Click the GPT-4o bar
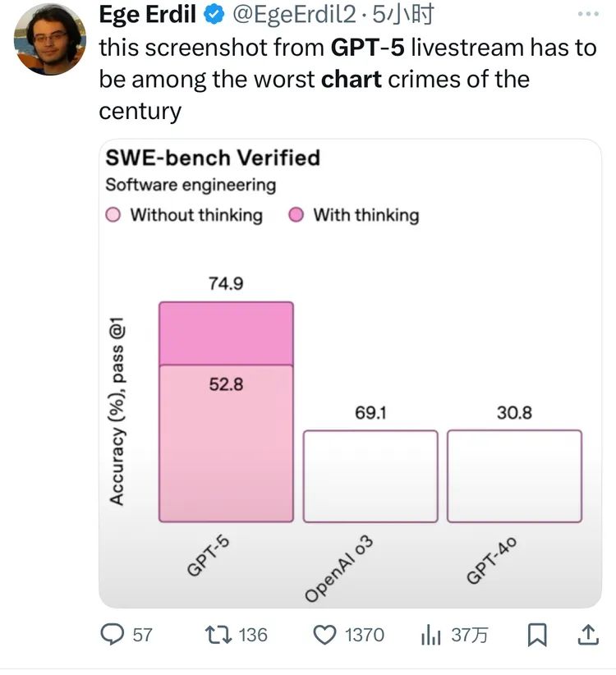Viewport: 616px width, 675px height. pos(514,476)
